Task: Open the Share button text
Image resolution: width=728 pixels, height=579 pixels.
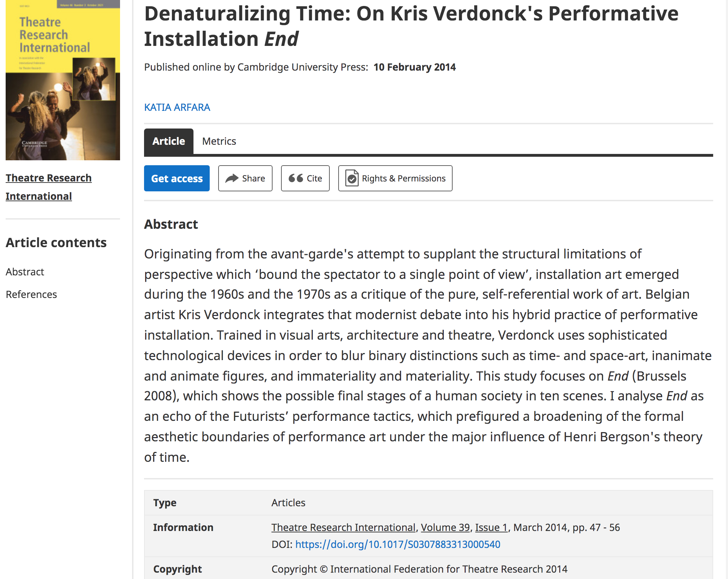Action: point(253,178)
